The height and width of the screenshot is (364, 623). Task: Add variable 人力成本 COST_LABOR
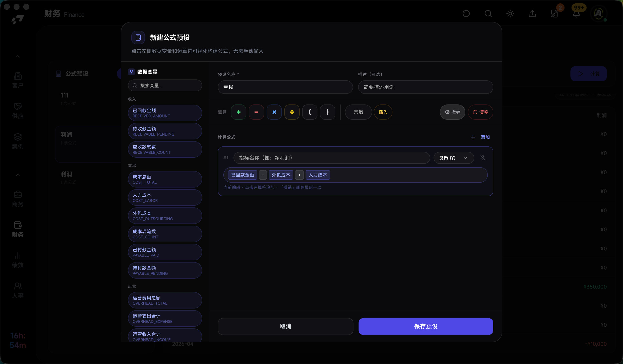[x=165, y=197]
